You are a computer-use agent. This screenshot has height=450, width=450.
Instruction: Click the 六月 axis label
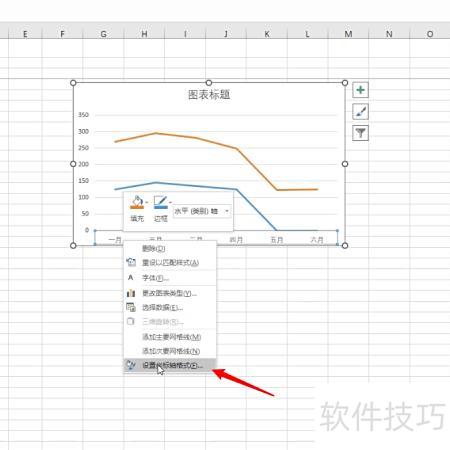[x=317, y=240]
